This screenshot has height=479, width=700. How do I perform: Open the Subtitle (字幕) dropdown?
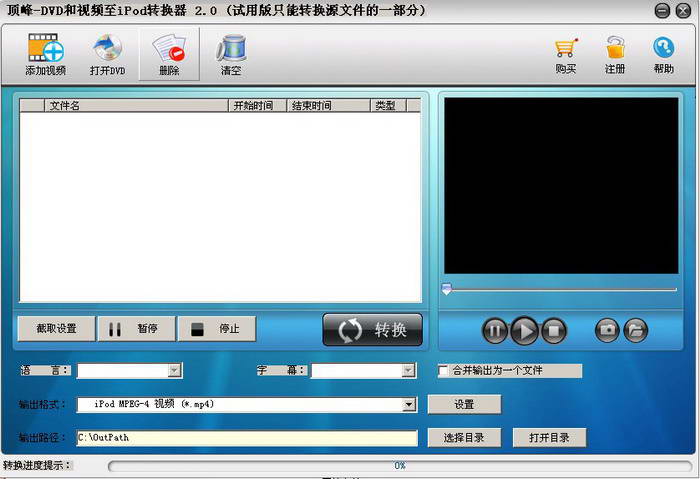(364, 371)
